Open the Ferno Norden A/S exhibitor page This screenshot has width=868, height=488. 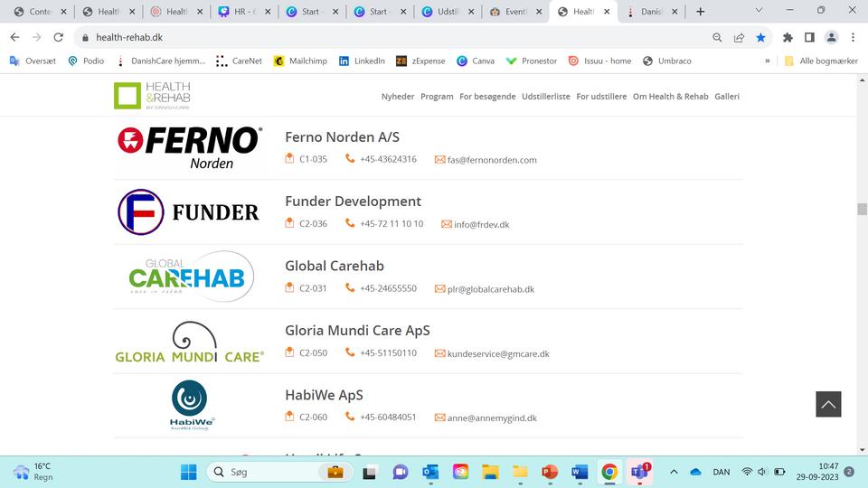pyautogui.click(x=342, y=136)
